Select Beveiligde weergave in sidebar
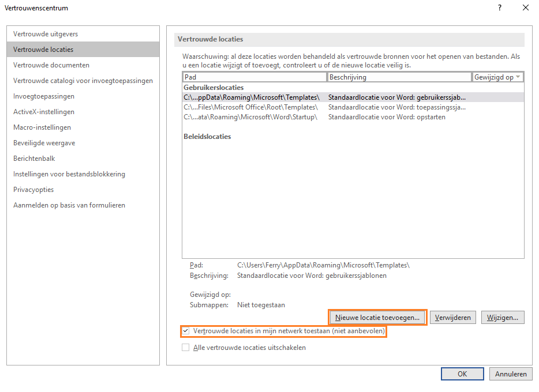539x392 pixels. [x=83, y=143]
